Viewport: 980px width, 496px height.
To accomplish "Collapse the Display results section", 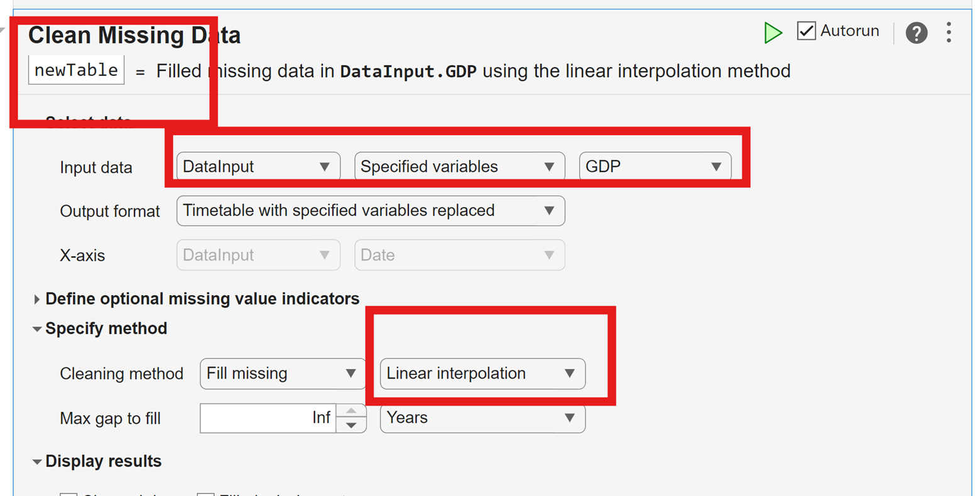I will click(37, 462).
